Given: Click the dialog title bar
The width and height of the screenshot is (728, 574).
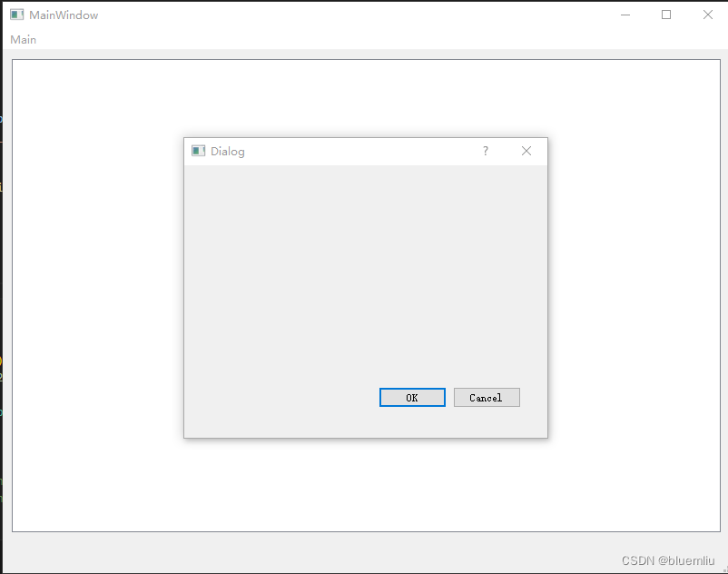Looking at the screenshot, I should (x=363, y=151).
